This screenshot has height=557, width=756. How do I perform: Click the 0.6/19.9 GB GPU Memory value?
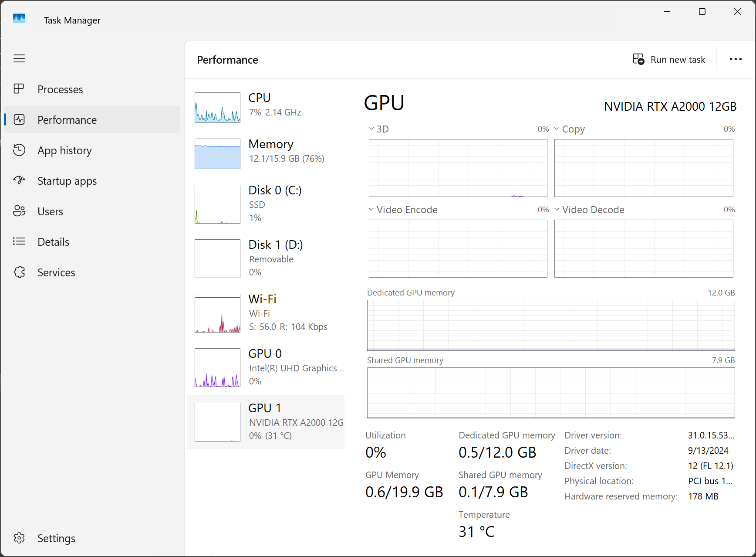point(404,492)
